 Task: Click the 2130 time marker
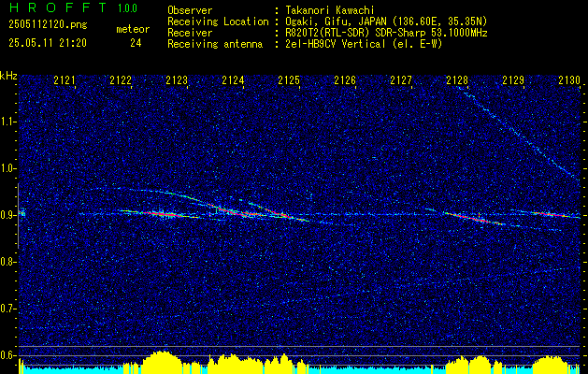click(x=569, y=80)
